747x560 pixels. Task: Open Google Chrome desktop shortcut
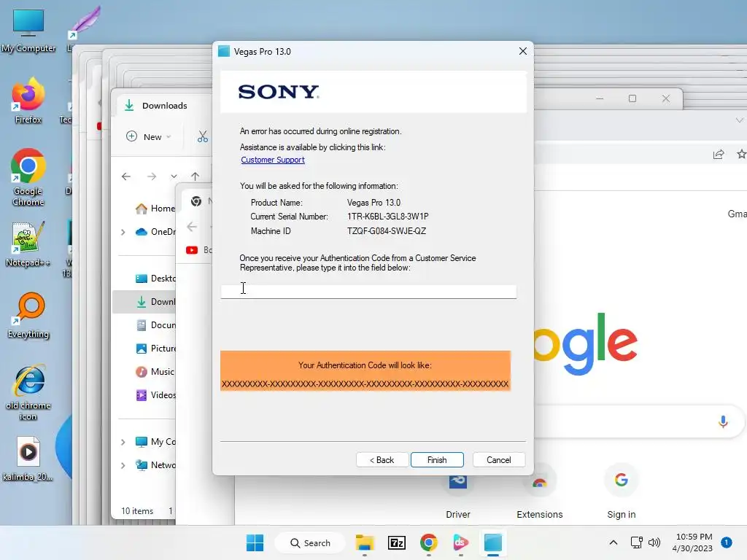click(x=28, y=177)
